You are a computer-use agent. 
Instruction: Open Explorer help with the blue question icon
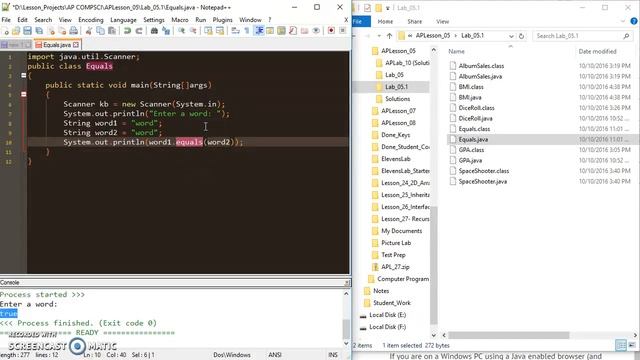[x=634, y=21]
